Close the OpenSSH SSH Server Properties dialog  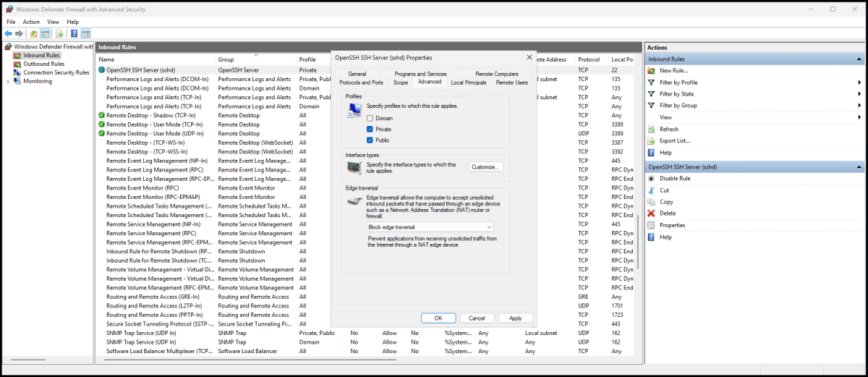[x=529, y=57]
